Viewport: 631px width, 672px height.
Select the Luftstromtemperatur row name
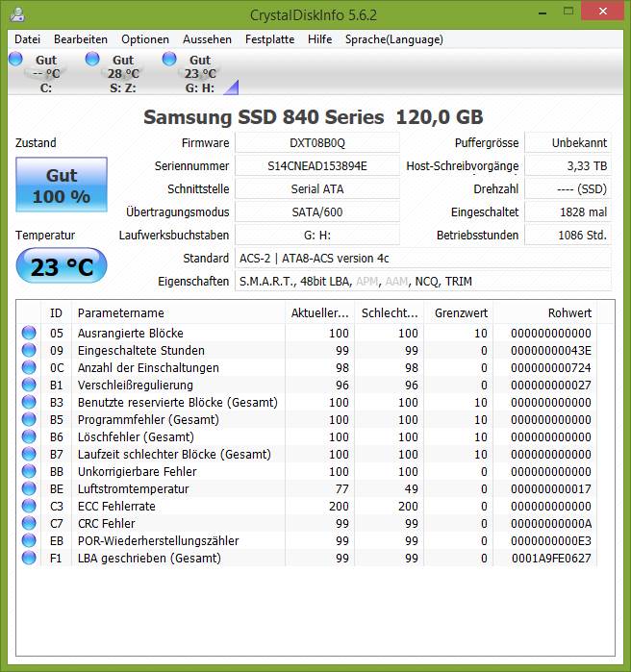(x=133, y=488)
